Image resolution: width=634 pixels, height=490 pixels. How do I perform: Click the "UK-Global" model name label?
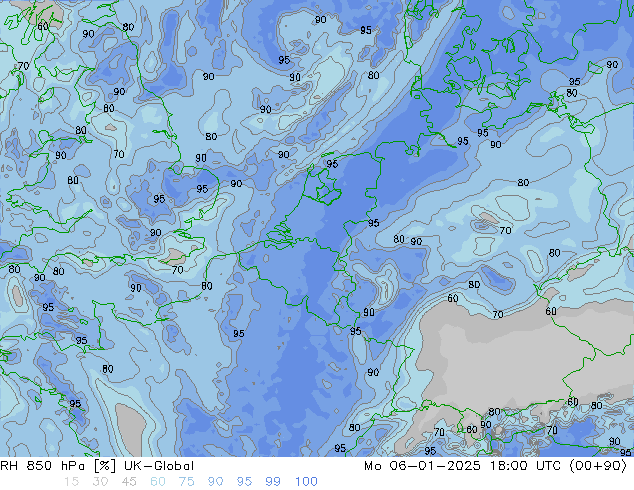pos(159,466)
